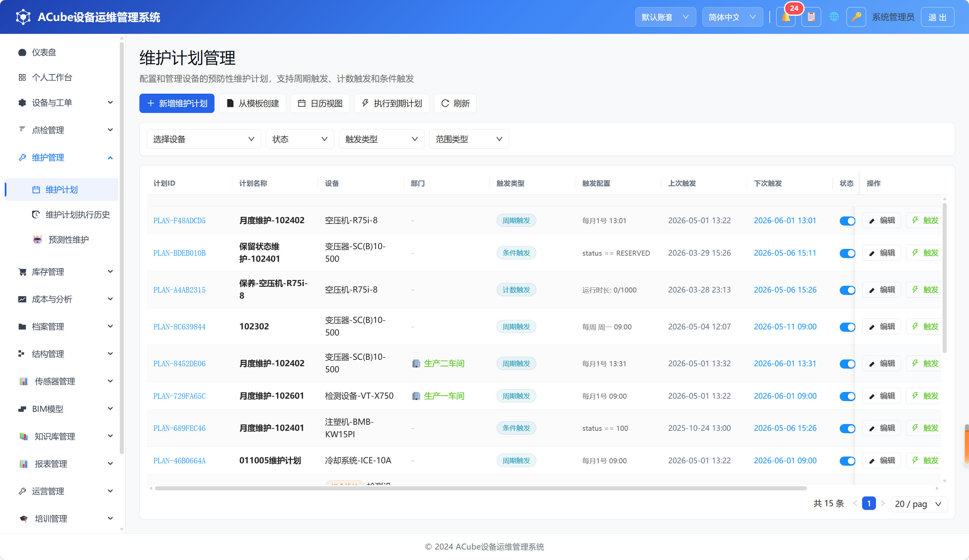
Task: Select pagination page 1
Action: coord(869,504)
